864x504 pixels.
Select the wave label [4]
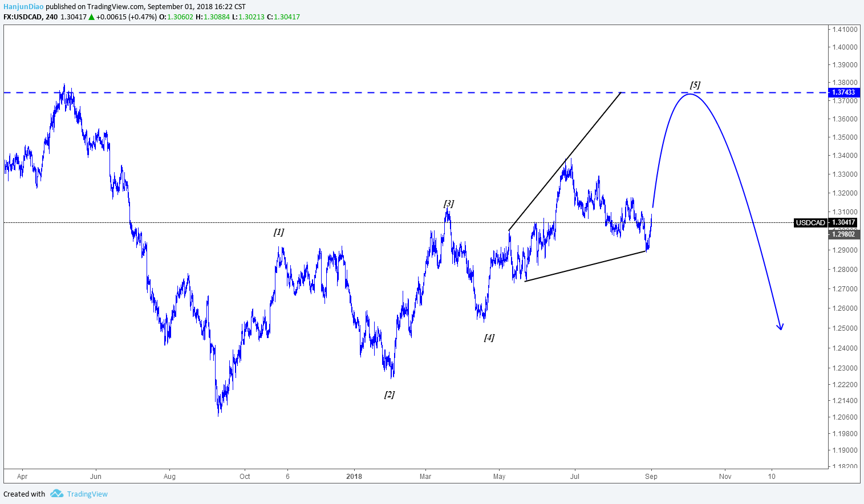click(489, 338)
